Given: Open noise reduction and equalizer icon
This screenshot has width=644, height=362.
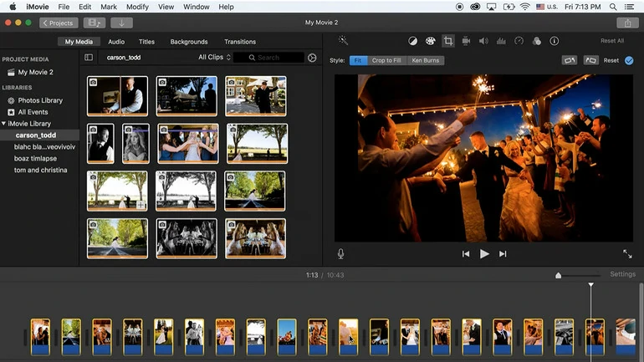Looking at the screenshot, I should pos(501,41).
